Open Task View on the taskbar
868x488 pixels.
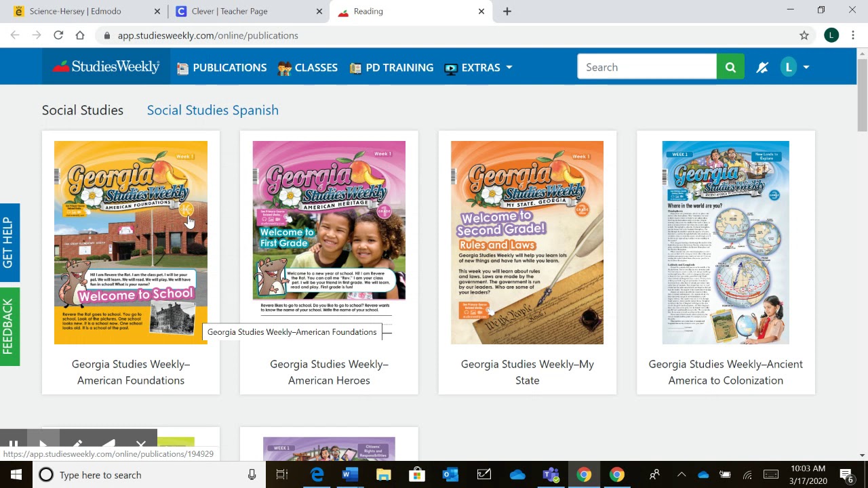[x=282, y=474]
